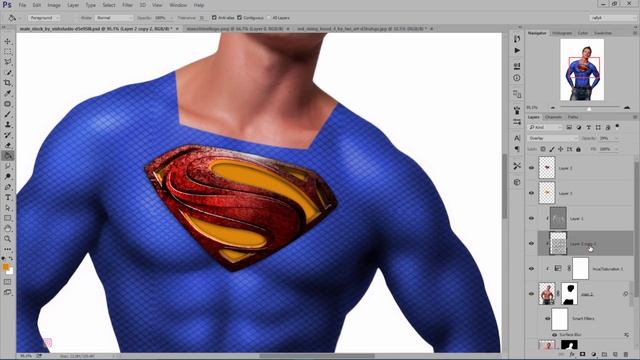Switch to the Channels tab

click(x=553, y=117)
